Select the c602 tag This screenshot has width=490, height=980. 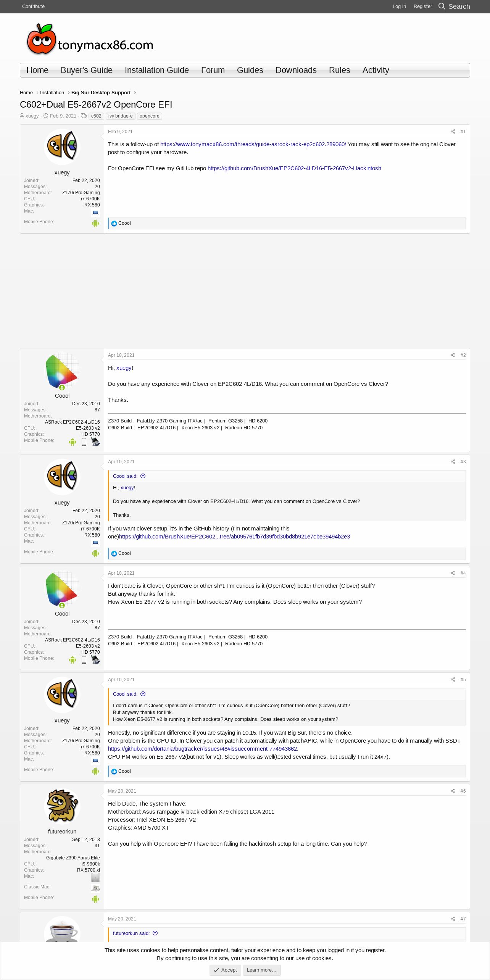[x=96, y=116]
